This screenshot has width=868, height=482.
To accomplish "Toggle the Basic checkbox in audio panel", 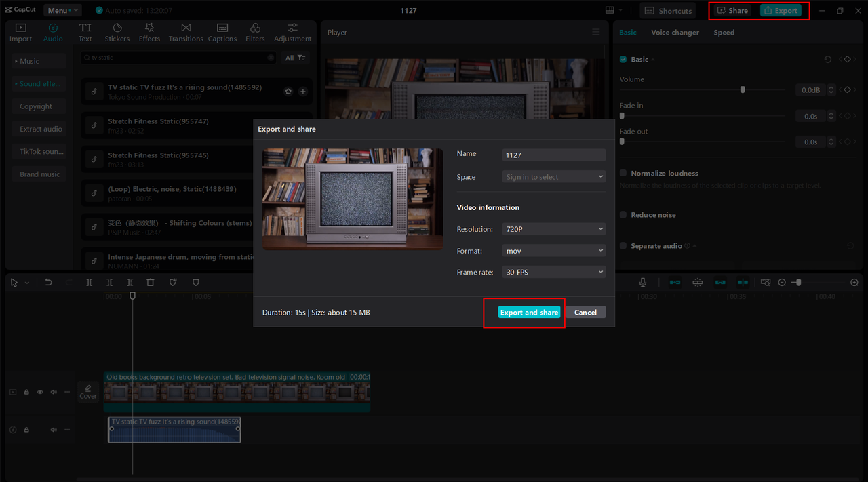I will click(x=623, y=60).
